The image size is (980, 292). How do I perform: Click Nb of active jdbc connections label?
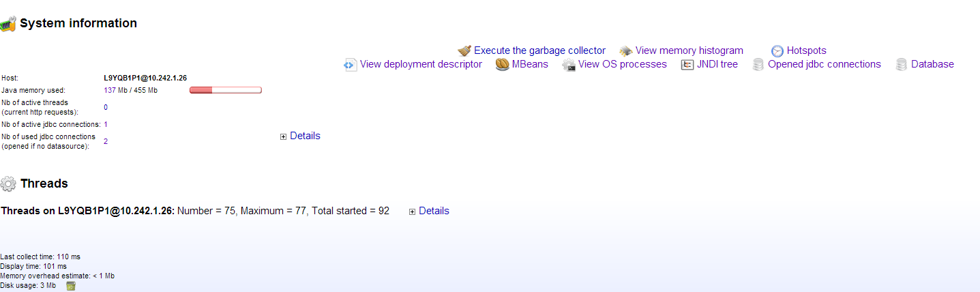click(51, 124)
